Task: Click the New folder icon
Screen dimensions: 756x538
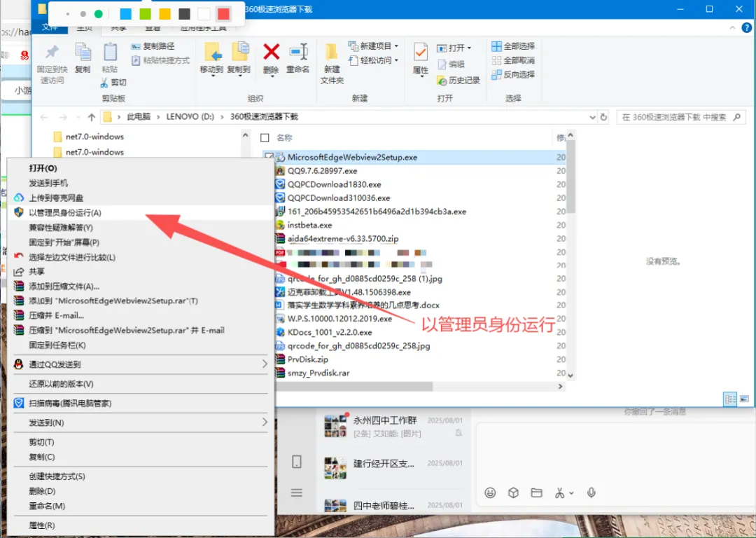Action: [331, 52]
